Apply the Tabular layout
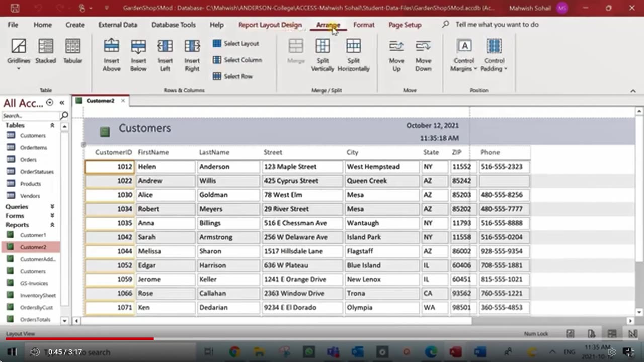This screenshot has height=362, width=644. point(72,52)
